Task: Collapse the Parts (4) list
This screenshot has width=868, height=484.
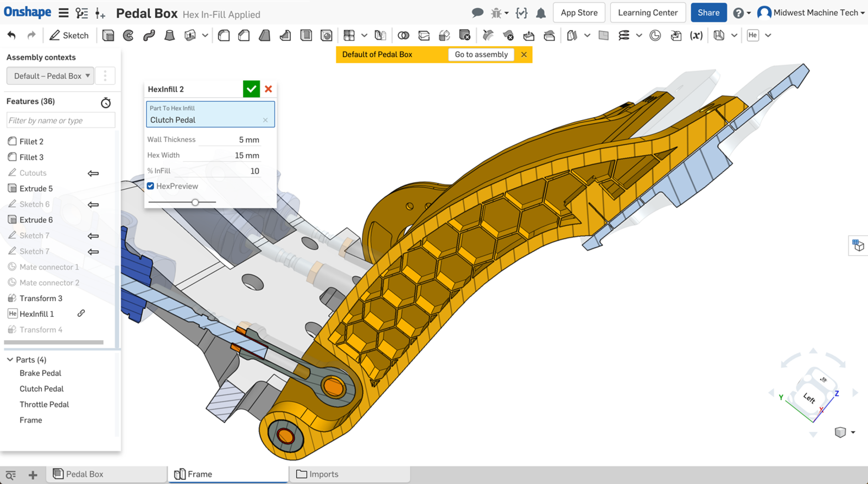Action: pyautogui.click(x=10, y=360)
